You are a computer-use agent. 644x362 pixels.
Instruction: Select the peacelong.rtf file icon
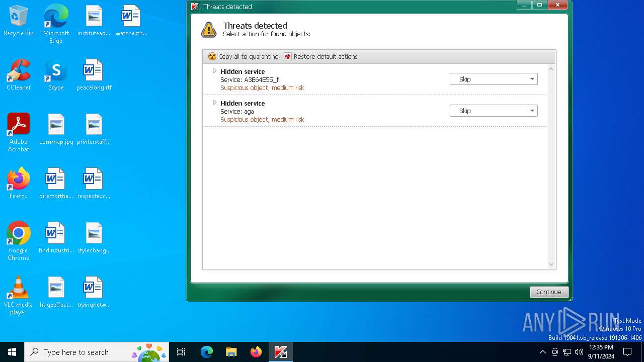pyautogui.click(x=94, y=75)
